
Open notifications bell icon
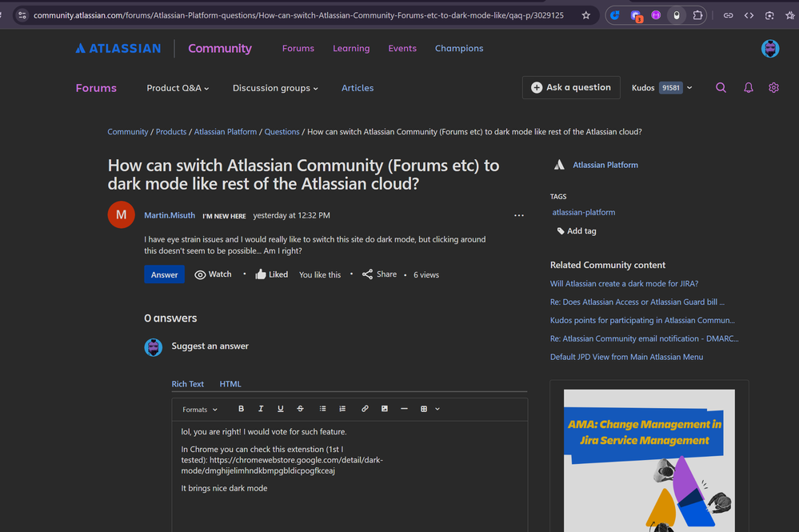coord(748,88)
